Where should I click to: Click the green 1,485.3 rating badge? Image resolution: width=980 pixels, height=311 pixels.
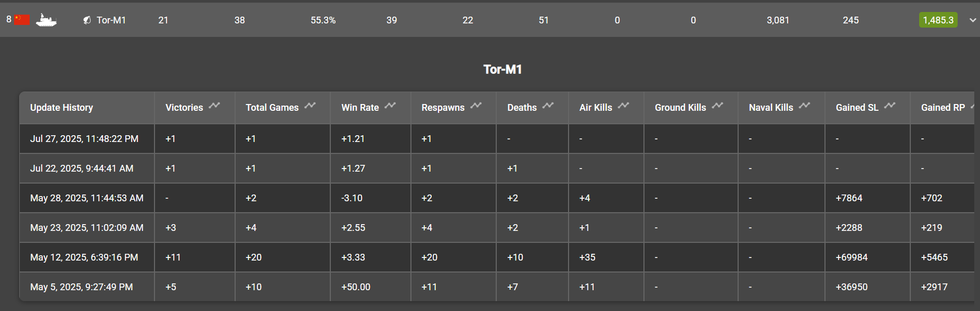tap(938, 20)
